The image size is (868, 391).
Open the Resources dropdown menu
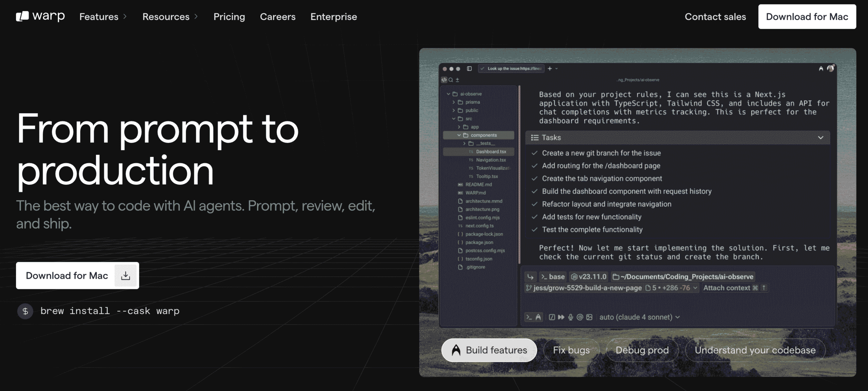coord(170,16)
